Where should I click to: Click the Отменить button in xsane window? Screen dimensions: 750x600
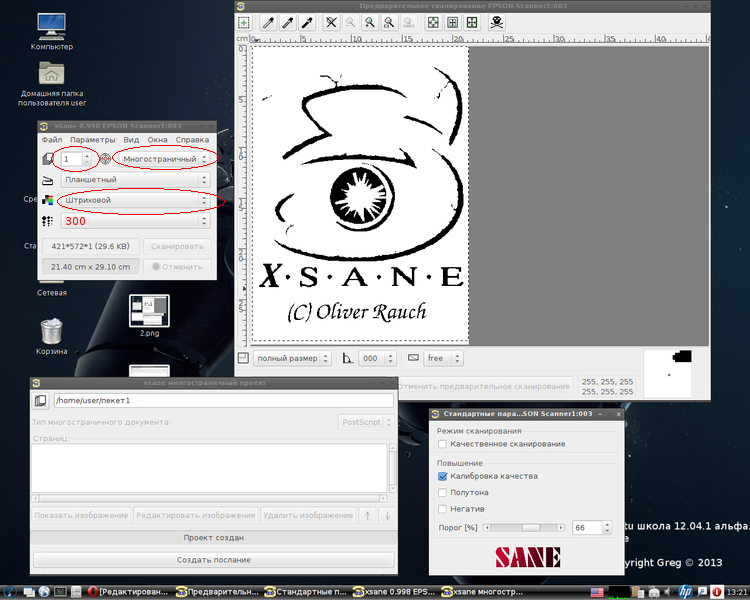(x=177, y=267)
